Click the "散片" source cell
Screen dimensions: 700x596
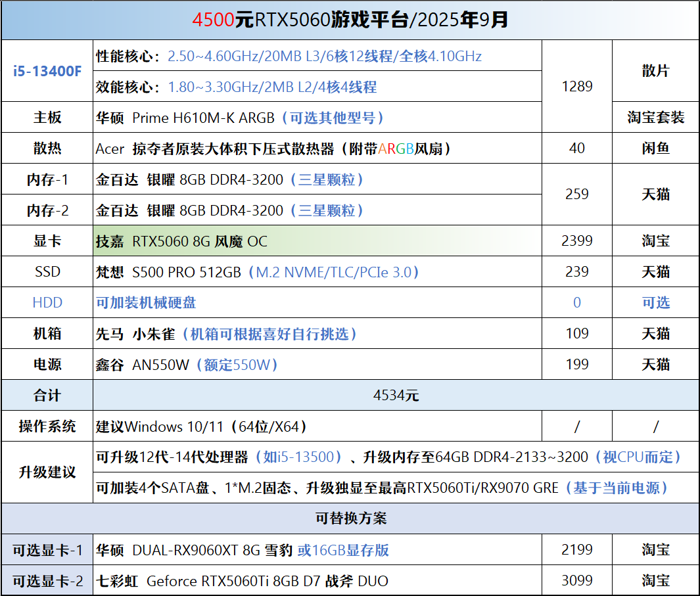coord(655,71)
